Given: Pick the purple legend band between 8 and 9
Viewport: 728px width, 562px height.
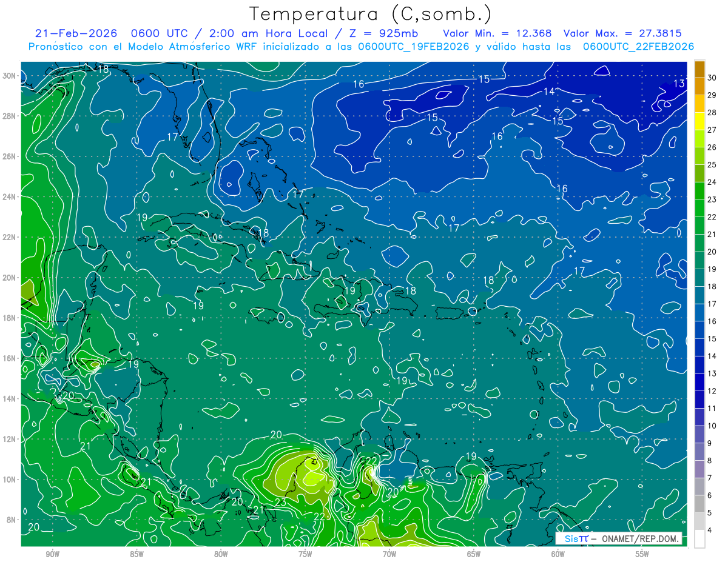Looking at the screenshot, I should (x=699, y=452).
